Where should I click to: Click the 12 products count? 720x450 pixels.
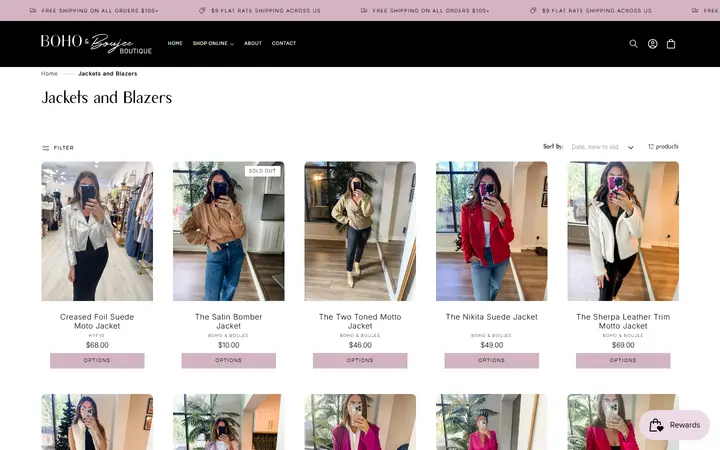(663, 146)
